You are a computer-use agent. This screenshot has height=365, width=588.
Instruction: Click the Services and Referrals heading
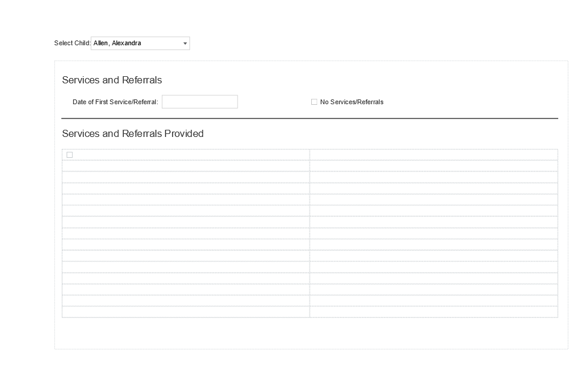pyautogui.click(x=112, y=80)
